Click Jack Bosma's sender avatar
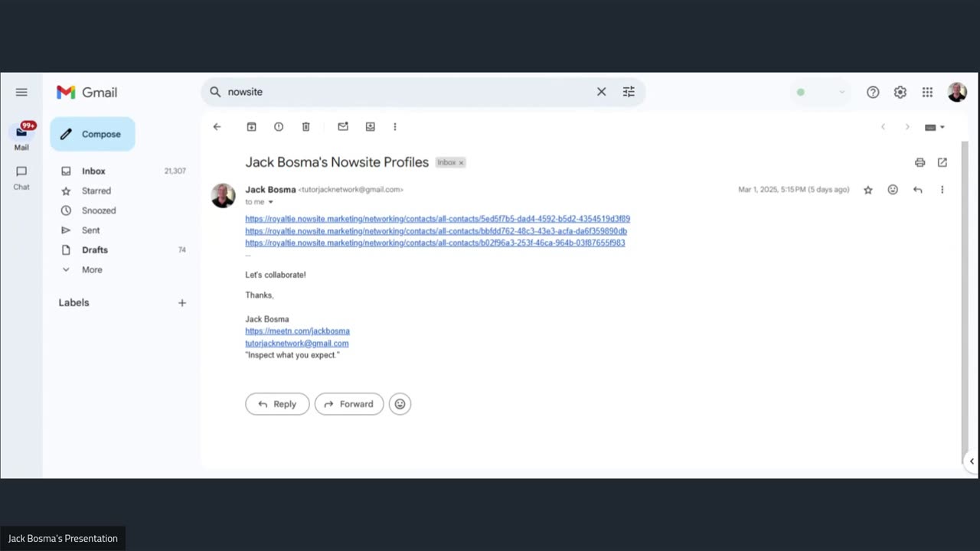This screenshot has height=551, width=980. pyautogui.click(x=224, y=196)
